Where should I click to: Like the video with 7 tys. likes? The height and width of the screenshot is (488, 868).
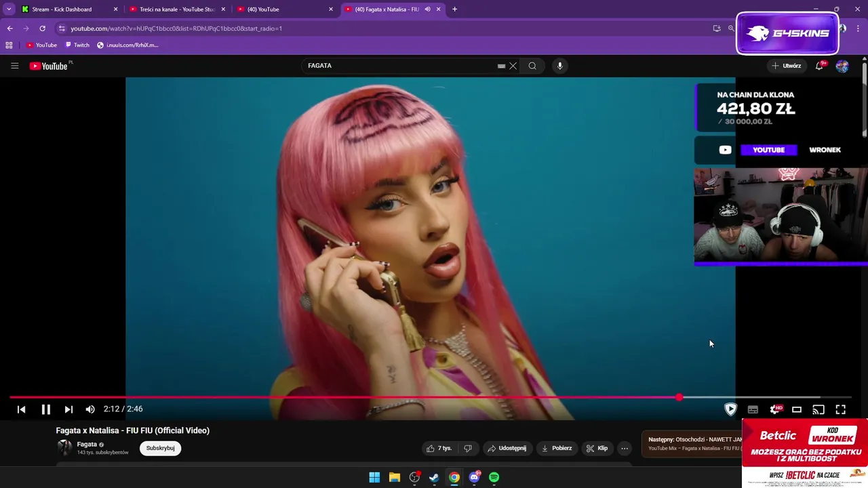pyautogui.click(x=439, y=448)
